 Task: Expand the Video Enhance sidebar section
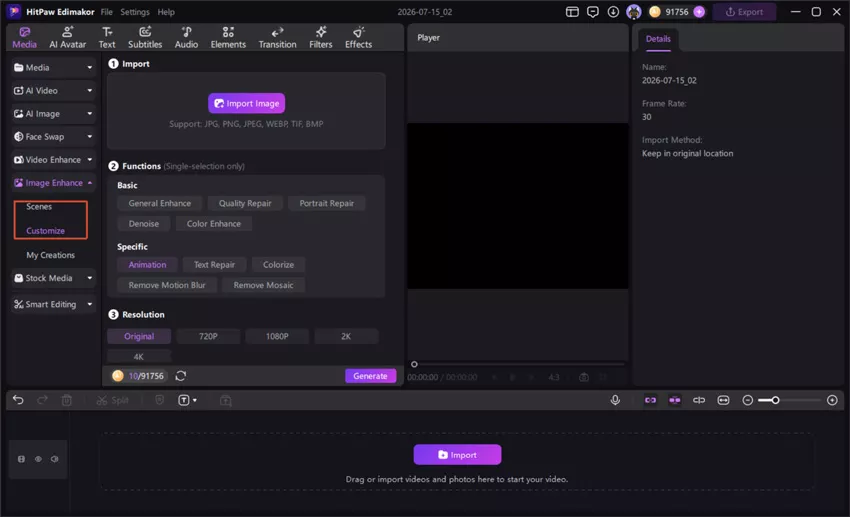click(53, 160)
